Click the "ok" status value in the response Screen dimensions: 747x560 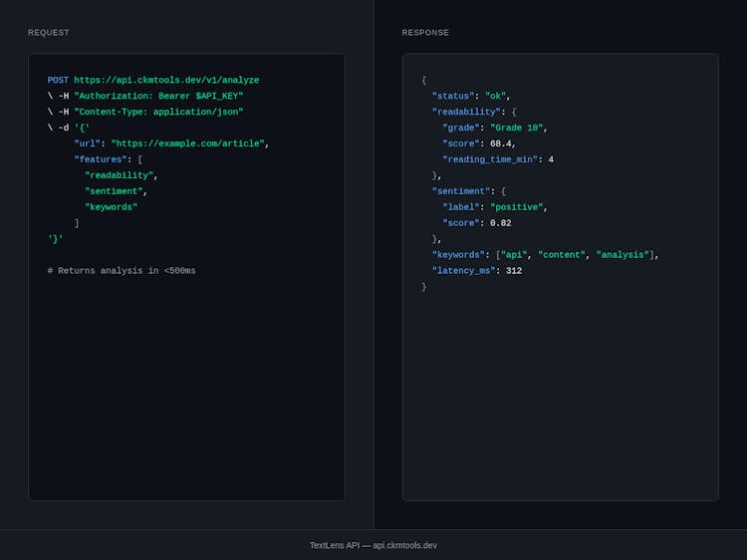pyautogui.click(x=495, y=96)
